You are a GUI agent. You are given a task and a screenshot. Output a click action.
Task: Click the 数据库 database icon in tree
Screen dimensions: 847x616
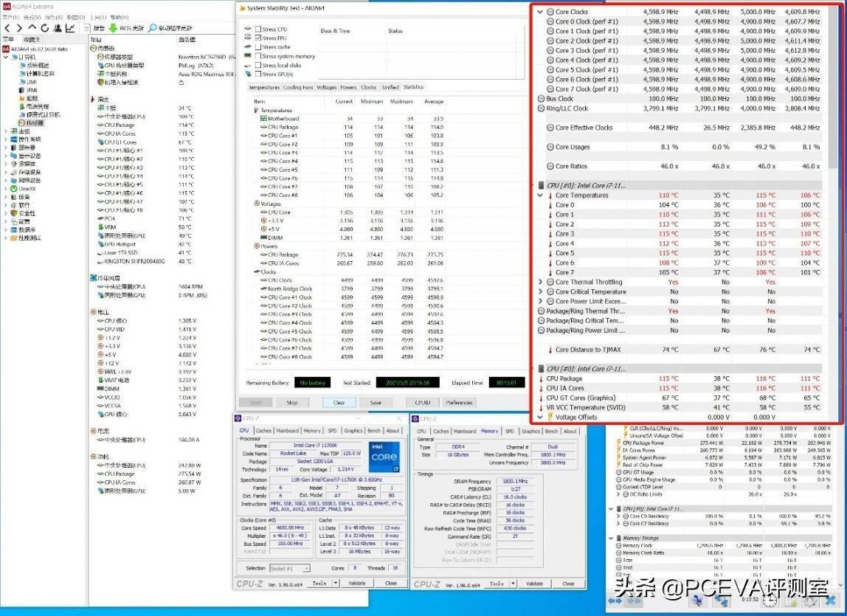(14, 229)
